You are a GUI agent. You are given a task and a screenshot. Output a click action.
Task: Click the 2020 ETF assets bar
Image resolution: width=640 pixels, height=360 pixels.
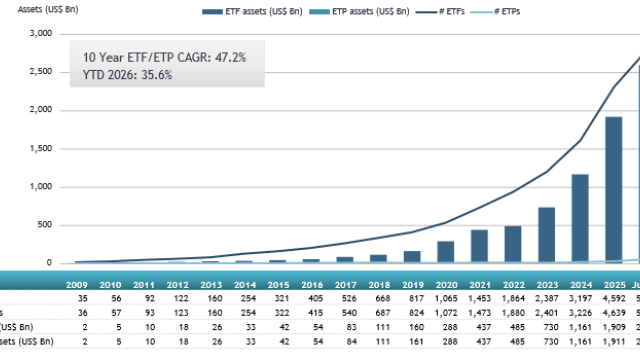click(446, 252)
